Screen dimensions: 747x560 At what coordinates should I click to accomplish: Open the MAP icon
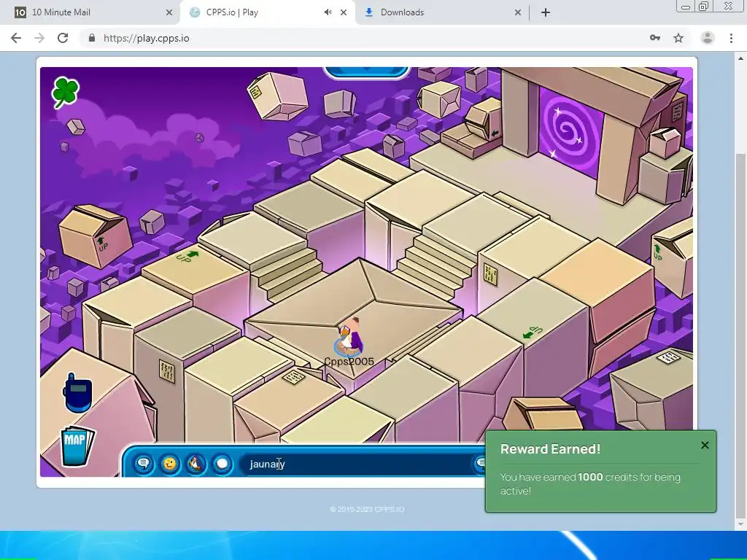pos(77,446)
